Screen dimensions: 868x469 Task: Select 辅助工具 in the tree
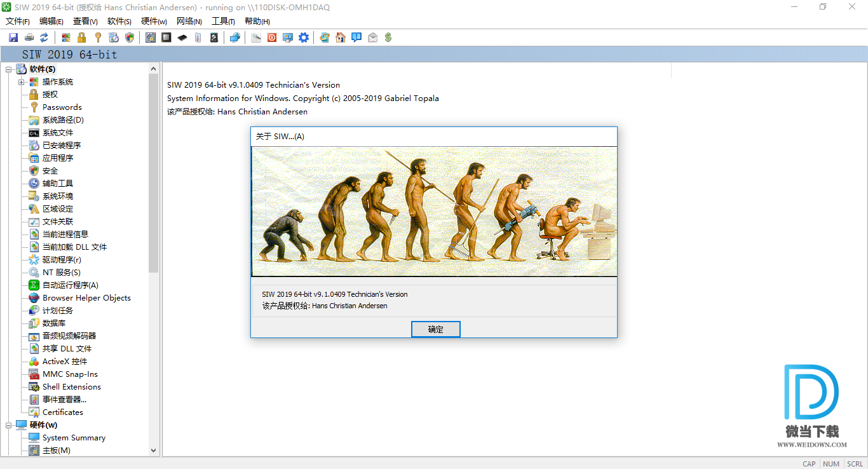tap(58, 184)
